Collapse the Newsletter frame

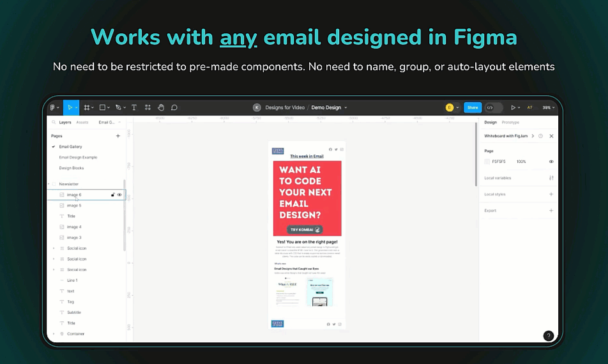point(49,184)
